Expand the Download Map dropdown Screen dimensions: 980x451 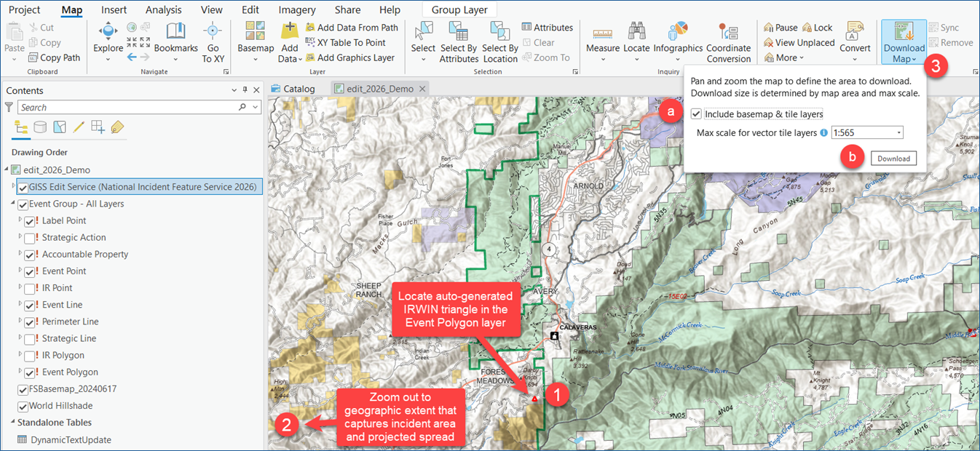(x=904, y=58)
